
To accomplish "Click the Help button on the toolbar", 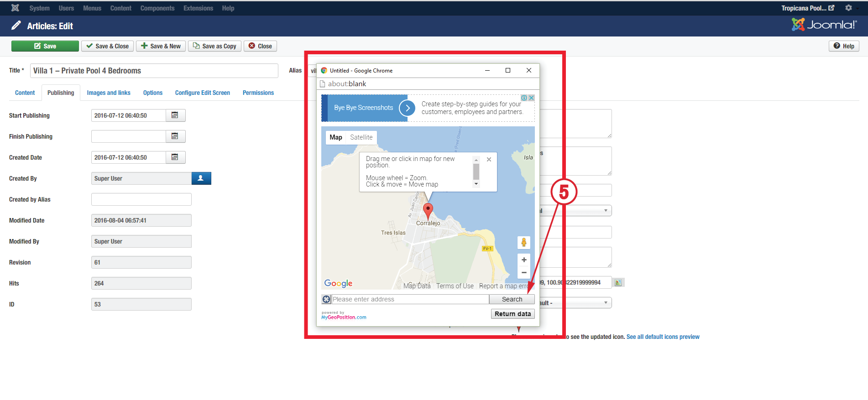I will pyautogui.click(x=844, y=46).
